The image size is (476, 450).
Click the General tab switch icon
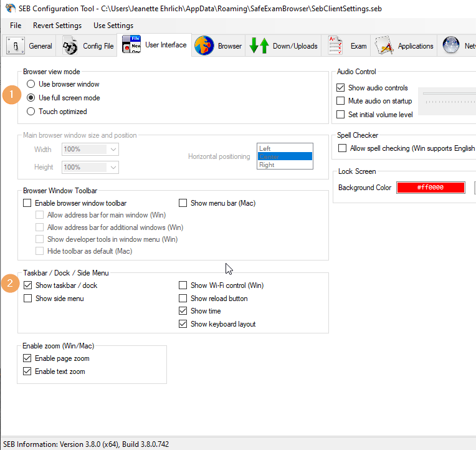(15, 46)
